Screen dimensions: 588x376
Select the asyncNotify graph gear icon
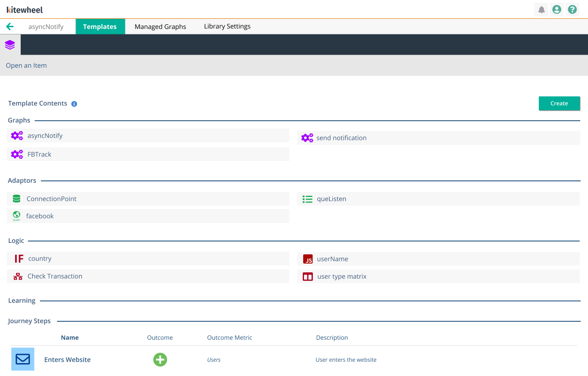pos(17,135)
